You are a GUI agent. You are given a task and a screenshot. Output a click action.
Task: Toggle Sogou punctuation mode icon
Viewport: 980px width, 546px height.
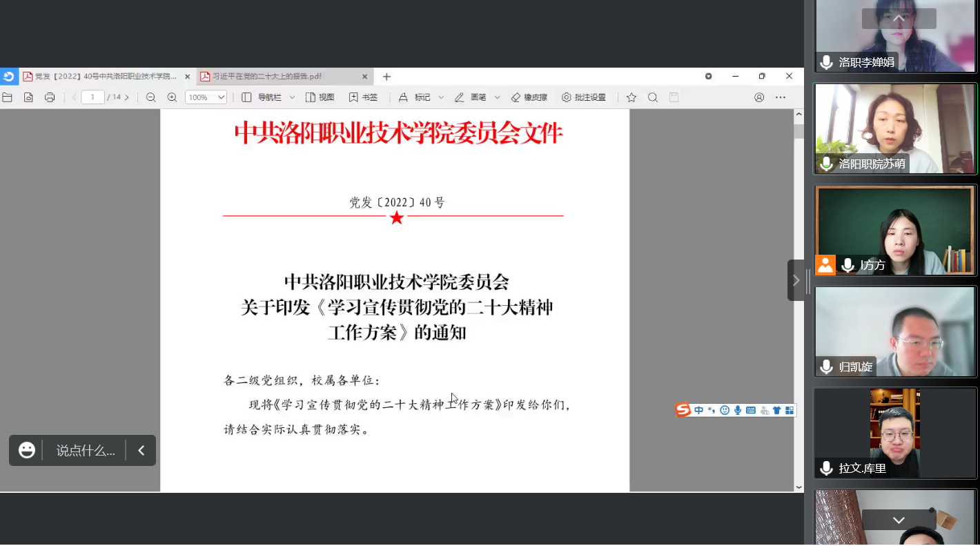pos(712,410)
